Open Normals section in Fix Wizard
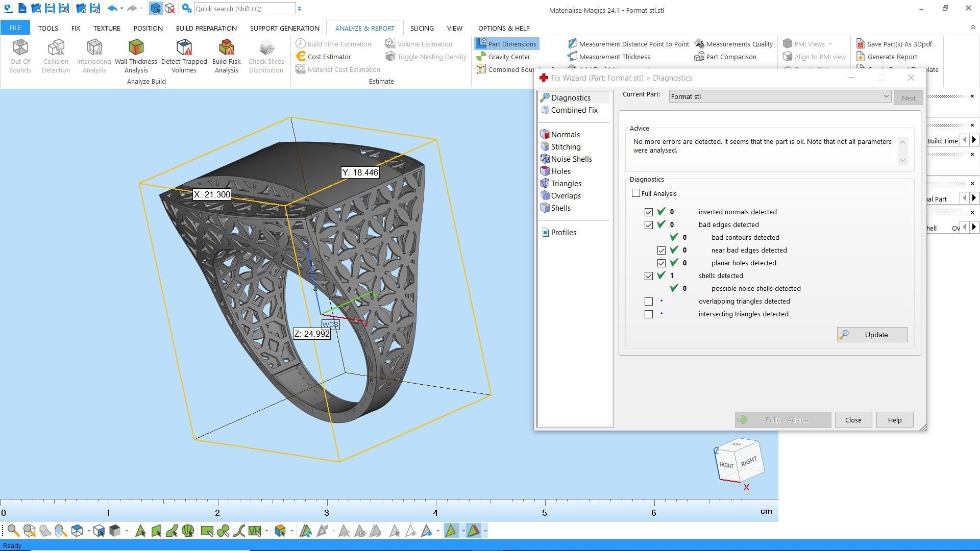 [x=565, y=135]
